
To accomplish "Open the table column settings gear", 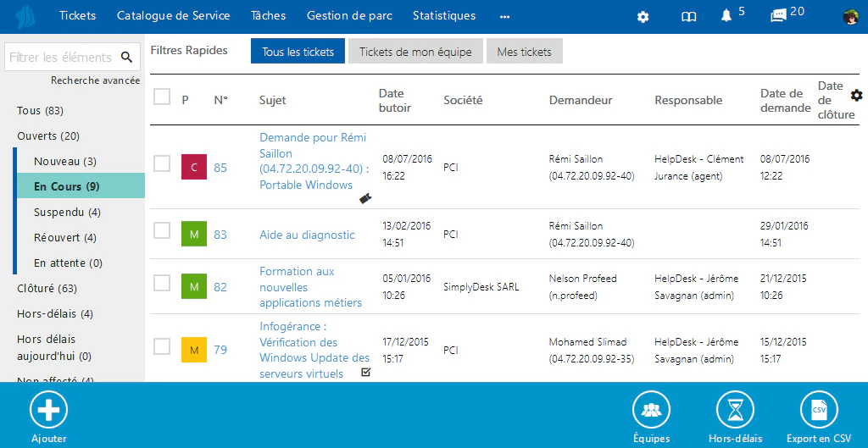I will point(857,95).
